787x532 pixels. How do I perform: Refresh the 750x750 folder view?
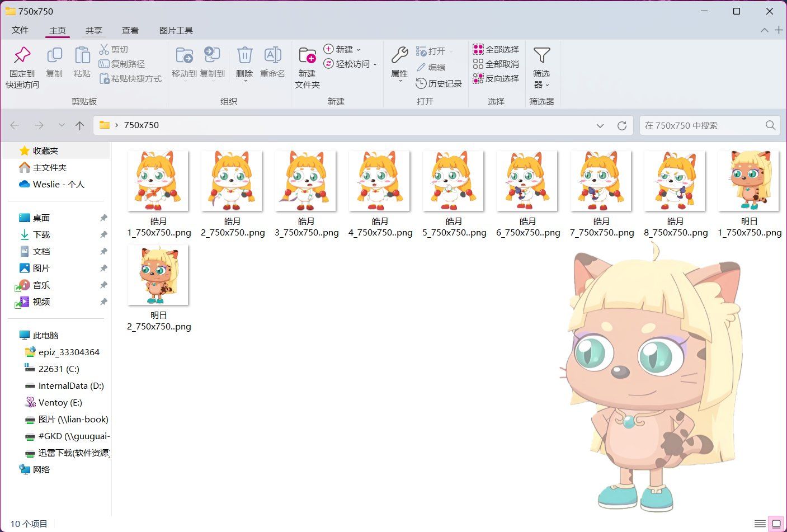(x=621, y=125)
